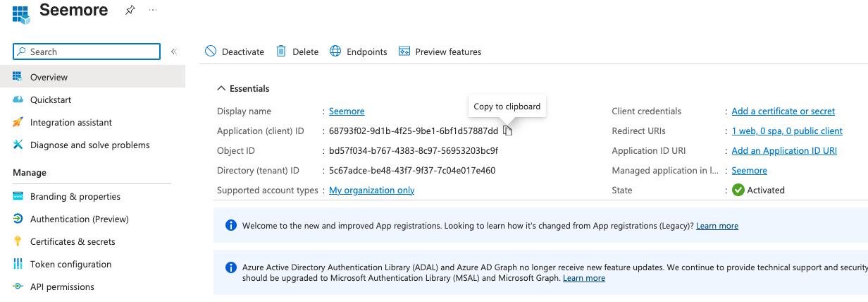
Task: Click the Endpoints globe icon
Action: click(335, 51)
